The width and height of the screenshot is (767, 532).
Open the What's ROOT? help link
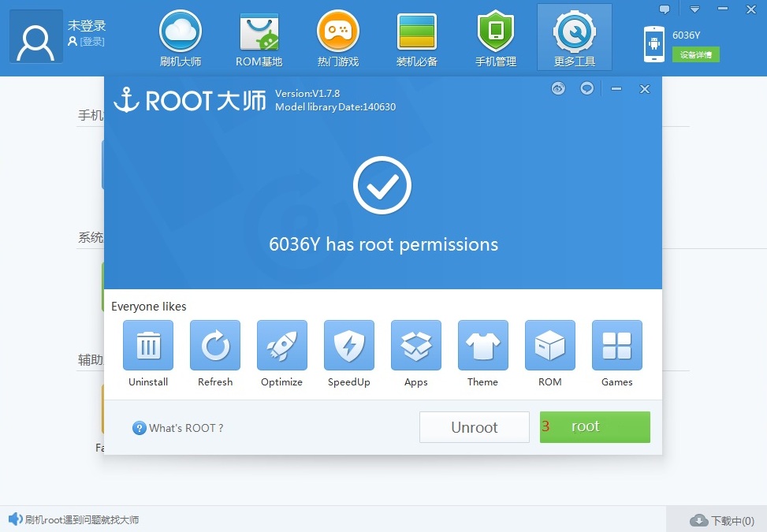179,428
